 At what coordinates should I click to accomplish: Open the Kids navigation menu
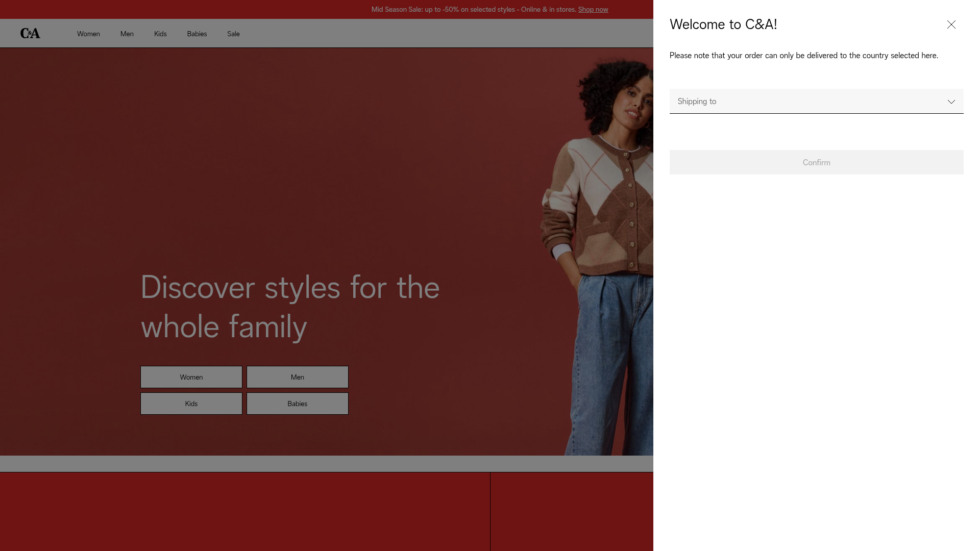[160, 34]
